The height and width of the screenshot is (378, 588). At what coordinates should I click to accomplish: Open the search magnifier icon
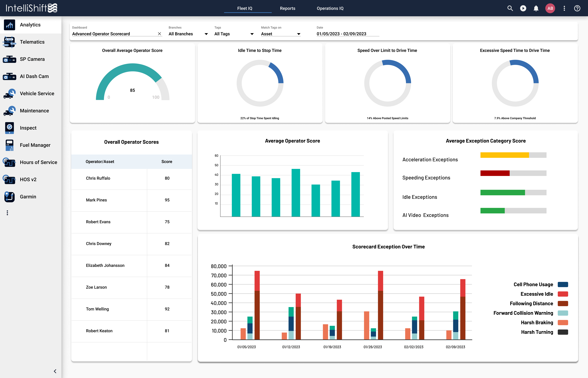pos(510,8)
